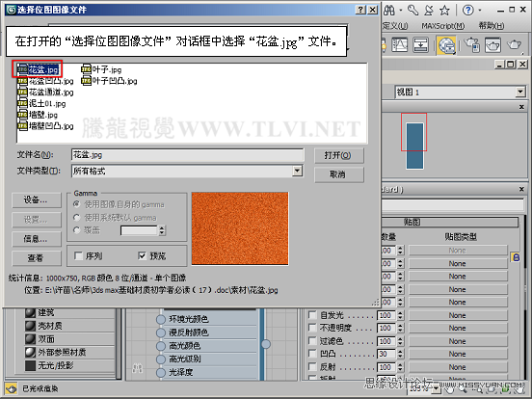532x399 pixels.
Task: Click the 凹凸 None map button
Action: 458,354
